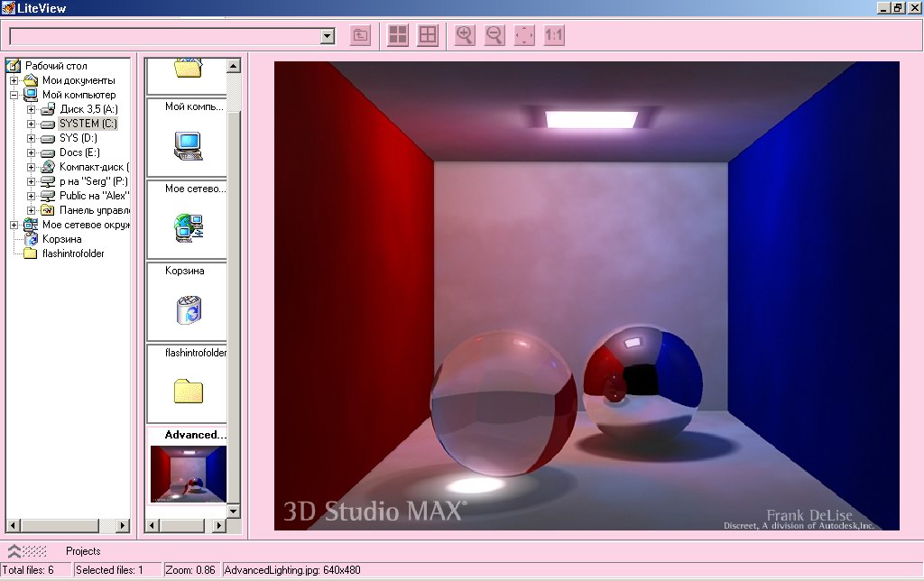This screenshot has height=581, width=924.
Task: Select SYSTEM (C:) drive in tree
Action: point(88,124)
